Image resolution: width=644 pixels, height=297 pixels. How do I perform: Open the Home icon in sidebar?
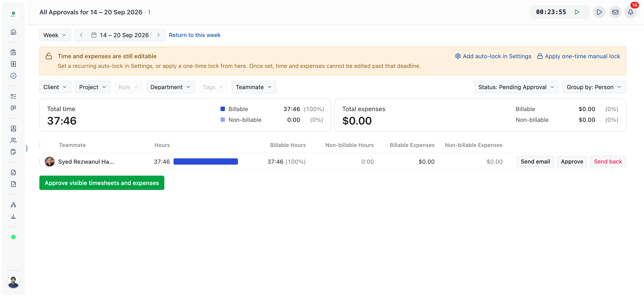point(13,32)
